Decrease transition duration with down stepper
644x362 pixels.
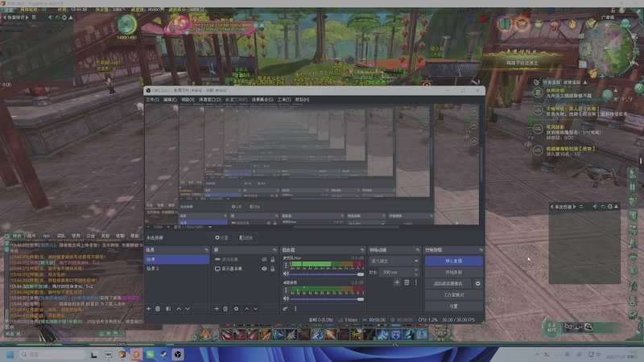[x=416, y=274]
